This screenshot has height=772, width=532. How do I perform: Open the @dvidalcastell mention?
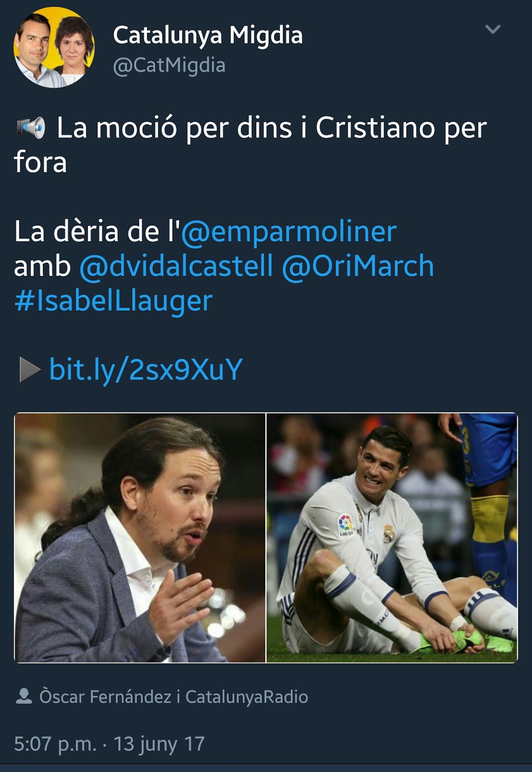[176, 266]
